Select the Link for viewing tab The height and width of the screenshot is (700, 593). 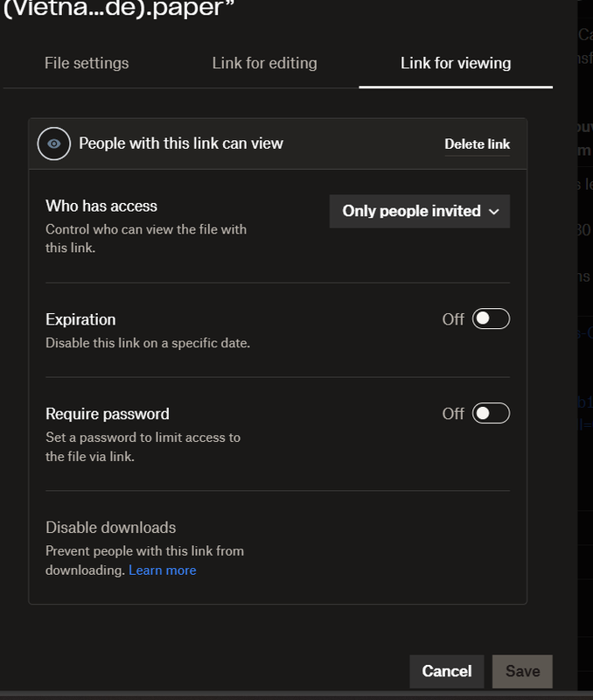[456, 63]
